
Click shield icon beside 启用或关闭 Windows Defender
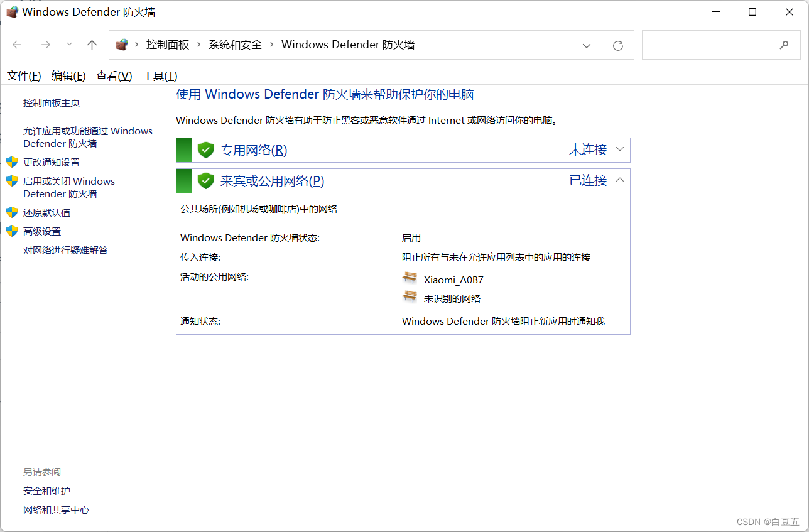12,181
